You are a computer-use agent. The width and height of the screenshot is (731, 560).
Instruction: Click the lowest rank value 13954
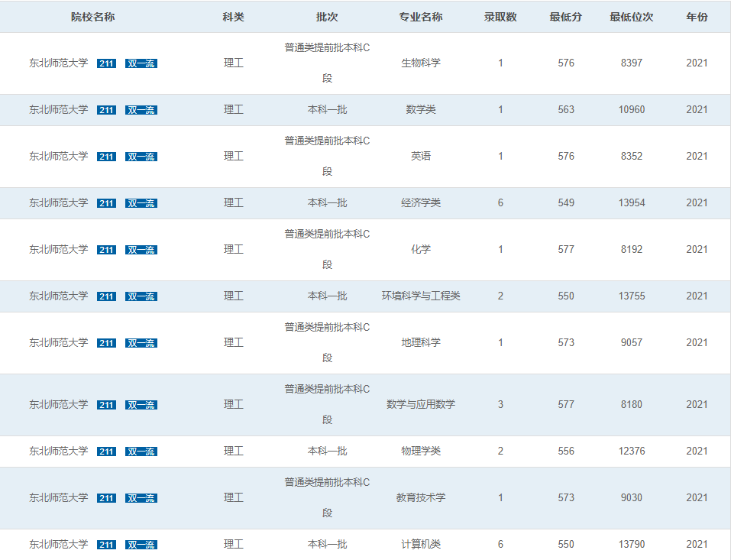[x=632, y=202]
